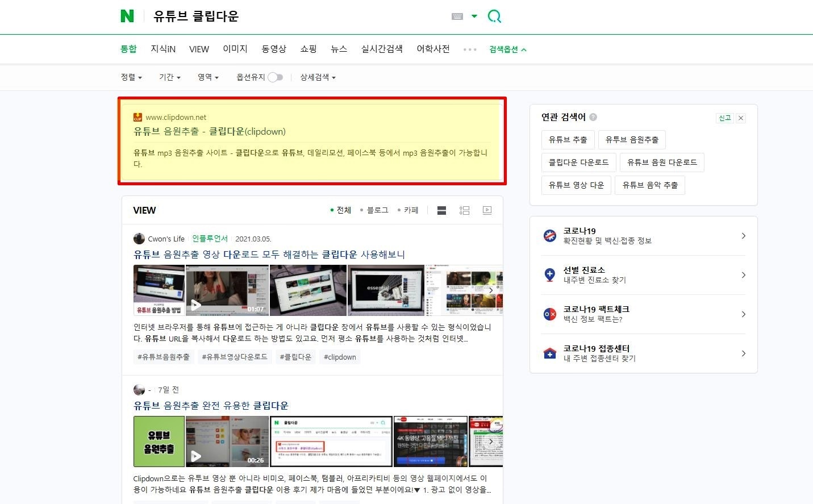Select the 통합 tab
The image size is (813, 504).
(x=128, y=49)
